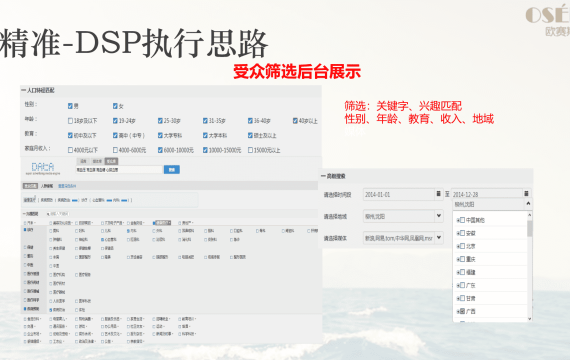This screenshot has height=360, width=570.
Task: Uncheck the 6000-10000元 income checkbox
Action: coord(160,150)
